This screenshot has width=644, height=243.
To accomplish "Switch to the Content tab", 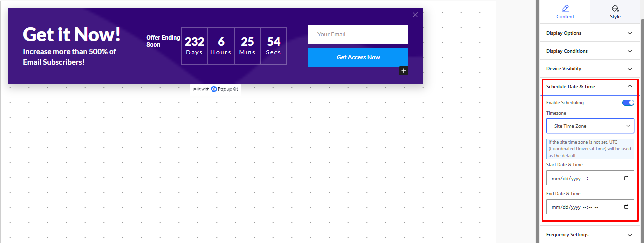I will (x=565, y=12).
